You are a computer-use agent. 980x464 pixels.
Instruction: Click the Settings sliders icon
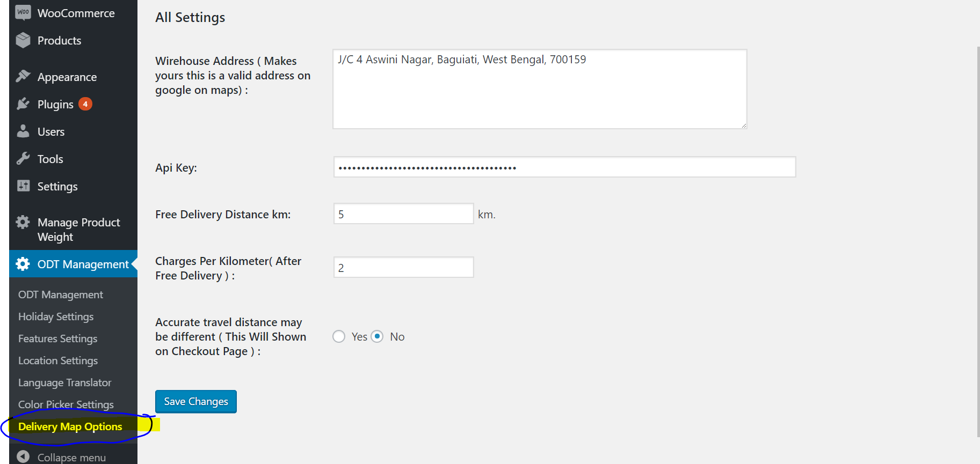click(x=23, y=186)
